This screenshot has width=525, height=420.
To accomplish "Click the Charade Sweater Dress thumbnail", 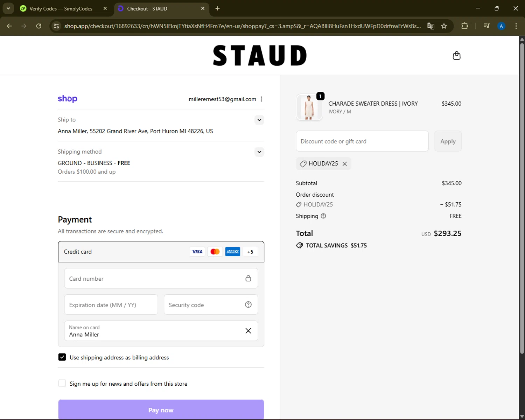I will pos(309,107).
